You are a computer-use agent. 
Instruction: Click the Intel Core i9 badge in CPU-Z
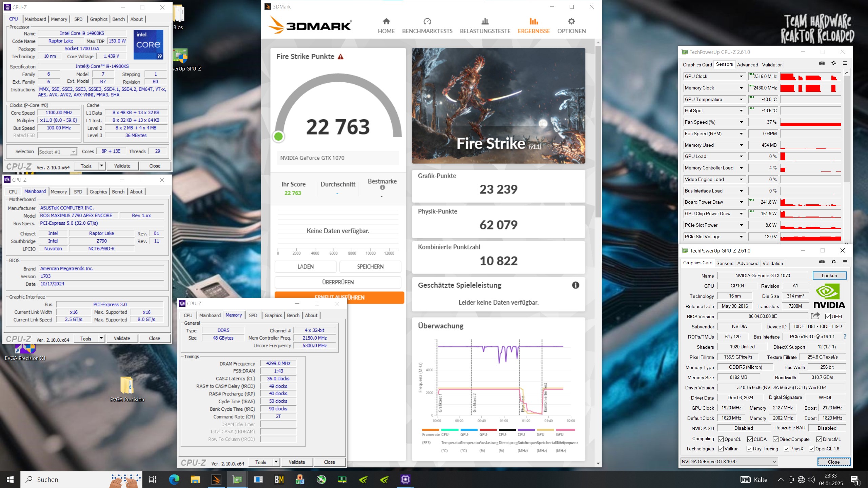pyautogui.click(x=148, y=44)
